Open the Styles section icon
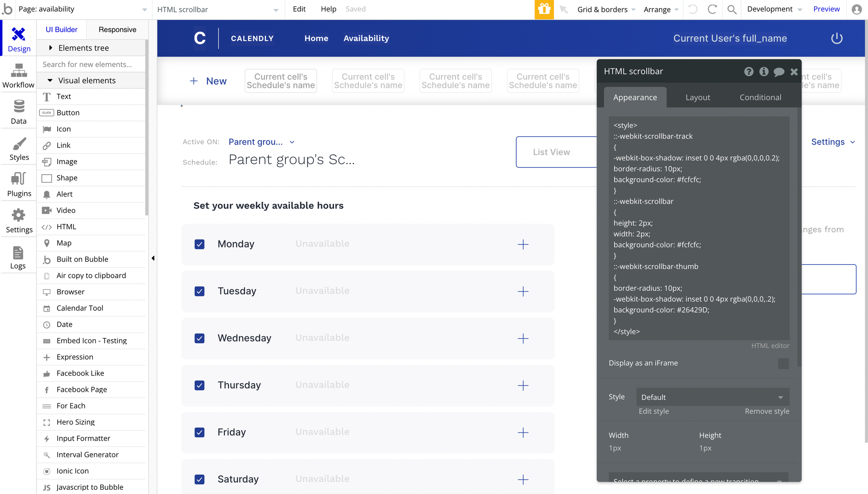 [x=19, y=148]
